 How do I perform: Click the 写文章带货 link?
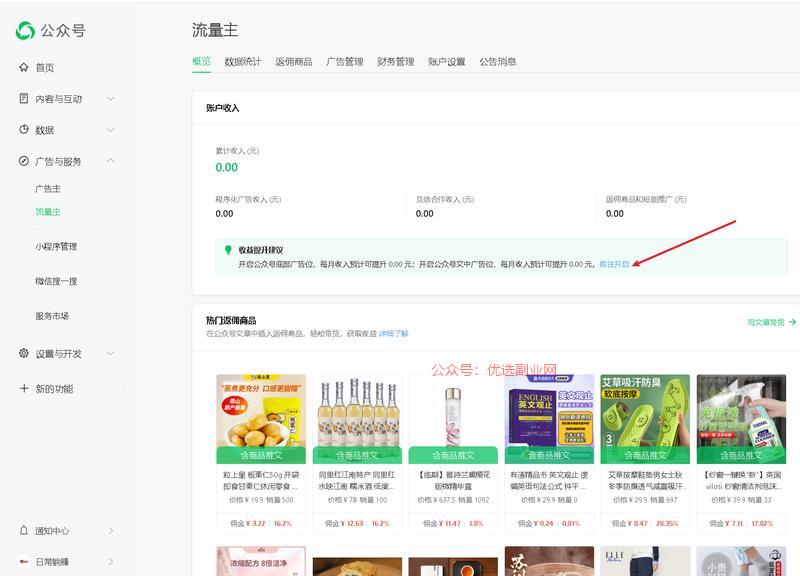point(766,322)
